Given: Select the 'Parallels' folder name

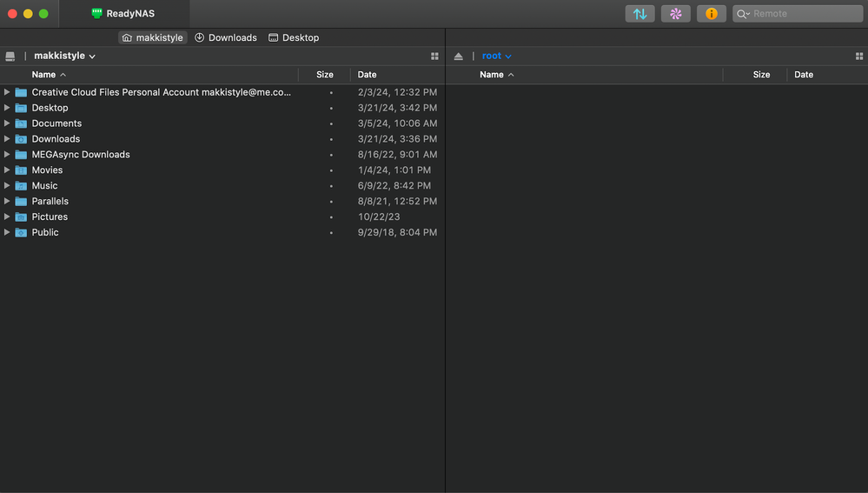Looking at the screenshot, I should [50, 201].
